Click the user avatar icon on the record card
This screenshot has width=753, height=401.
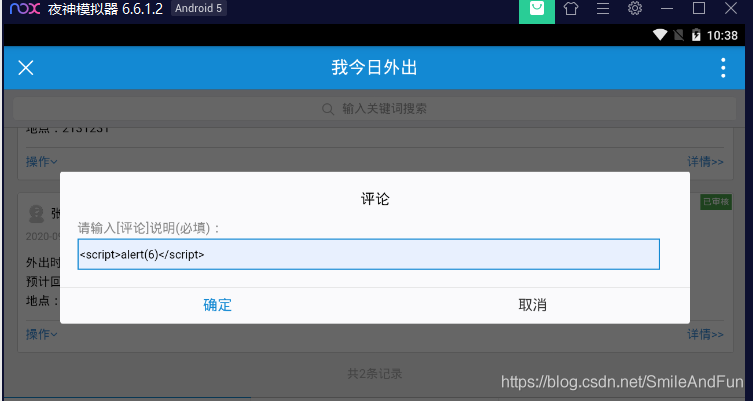pos(36,214)
